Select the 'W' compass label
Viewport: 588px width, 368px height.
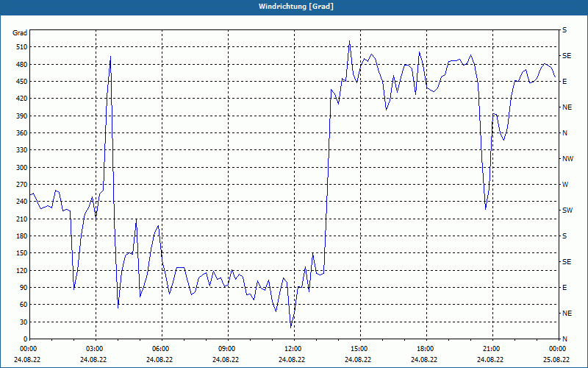pyautogui.click(x=565, y=185)
